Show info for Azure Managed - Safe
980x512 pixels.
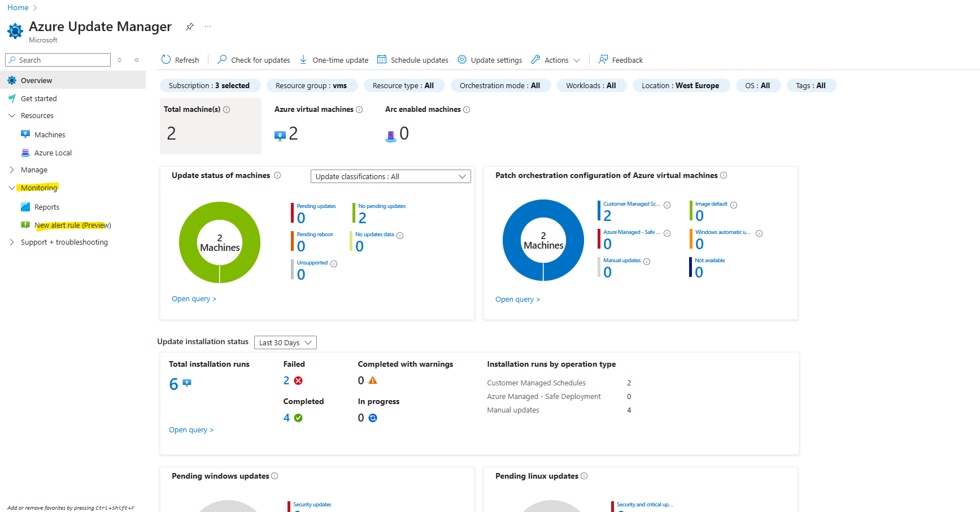click(667, 233)
